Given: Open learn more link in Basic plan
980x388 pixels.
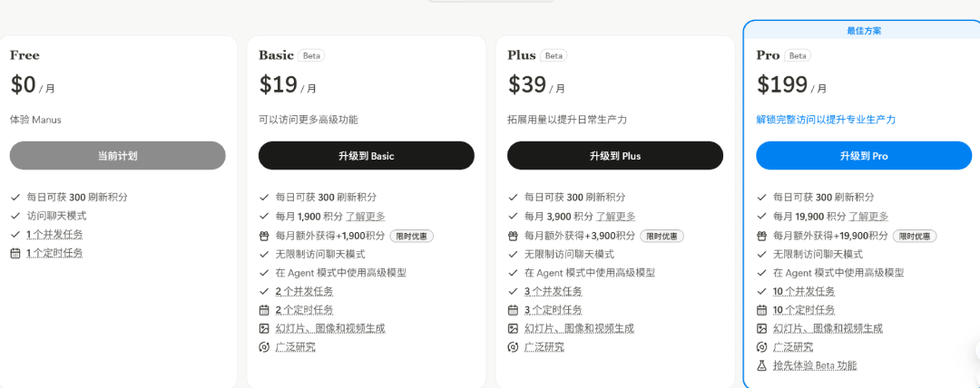Looking at the screenshot, I should tap(366, 217).
